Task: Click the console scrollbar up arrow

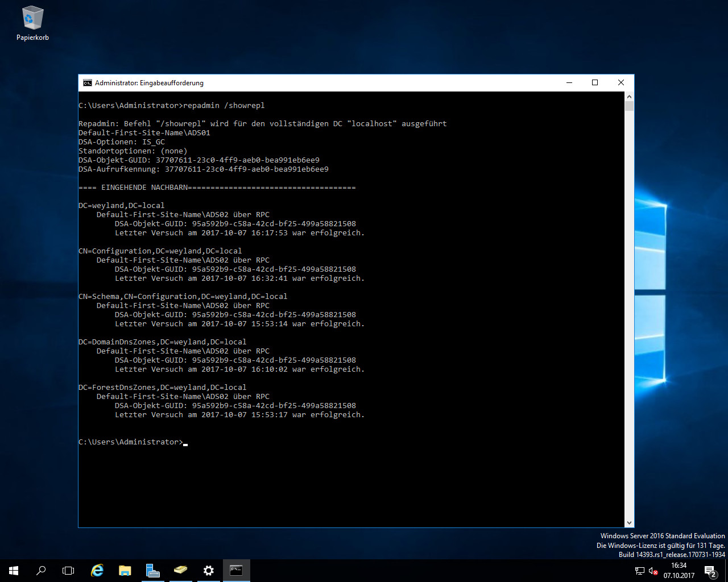Action: click(629, 97)
